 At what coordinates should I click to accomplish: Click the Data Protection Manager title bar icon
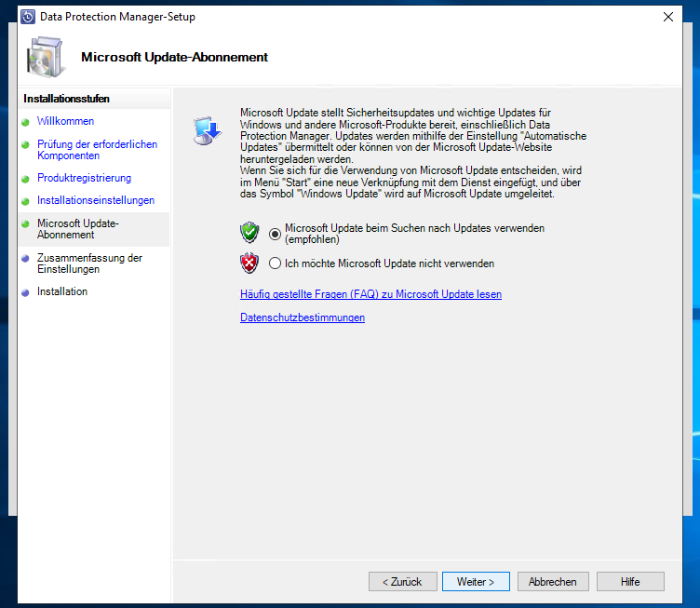pyautogui.click(x=28, y=17)
